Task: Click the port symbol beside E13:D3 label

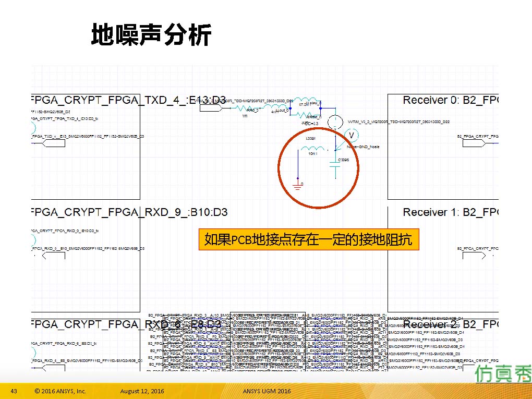Action: click(211, 108)
